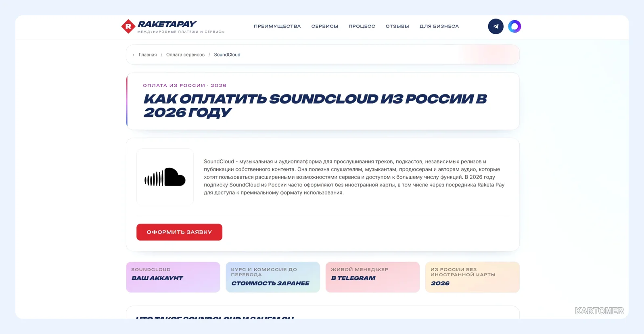Open the Telegram icon in header
Screen dimensions: 644x334
tap(496, 27)
